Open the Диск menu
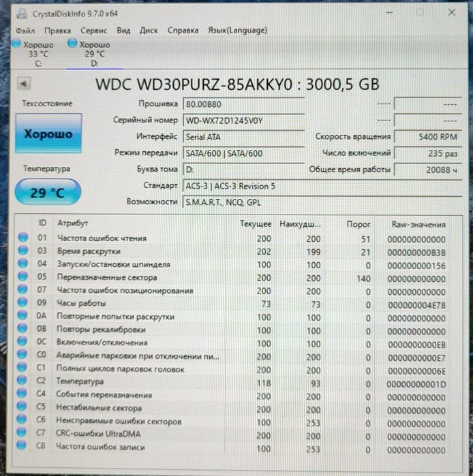This screenshot has height=476, width=473. click(x=149, y=31)
